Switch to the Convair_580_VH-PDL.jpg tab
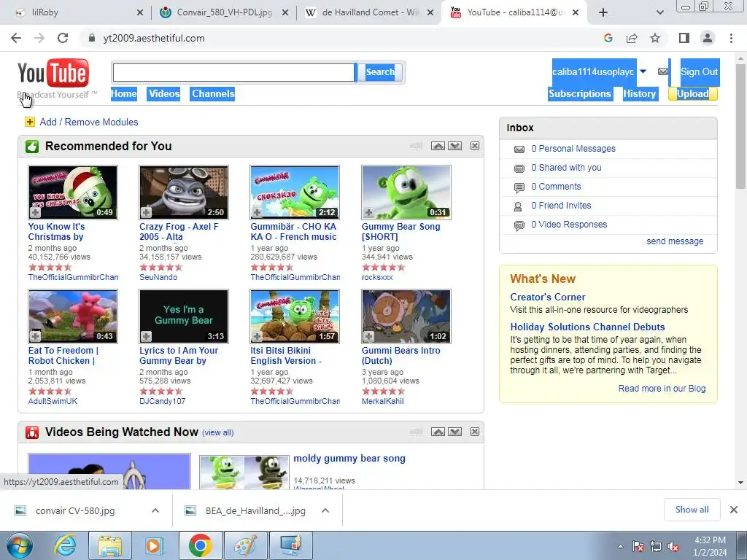Screen dimensions: 747x560 (224, 12)
